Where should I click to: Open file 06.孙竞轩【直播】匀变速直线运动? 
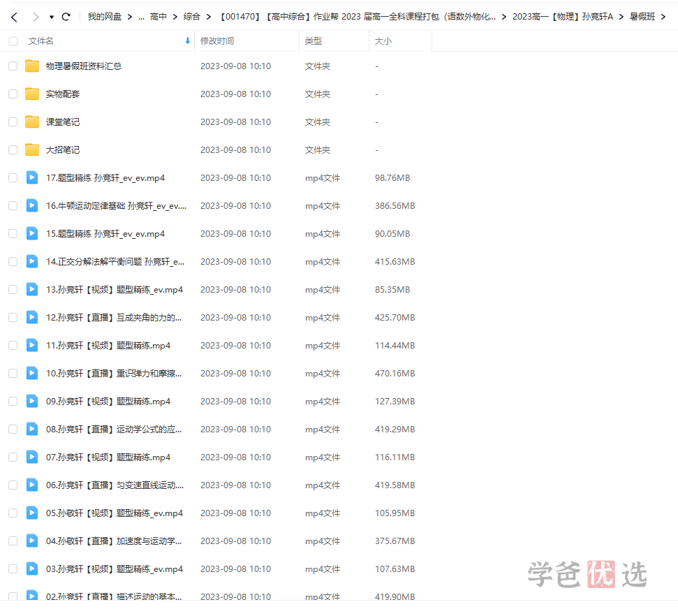pos(115,485)
